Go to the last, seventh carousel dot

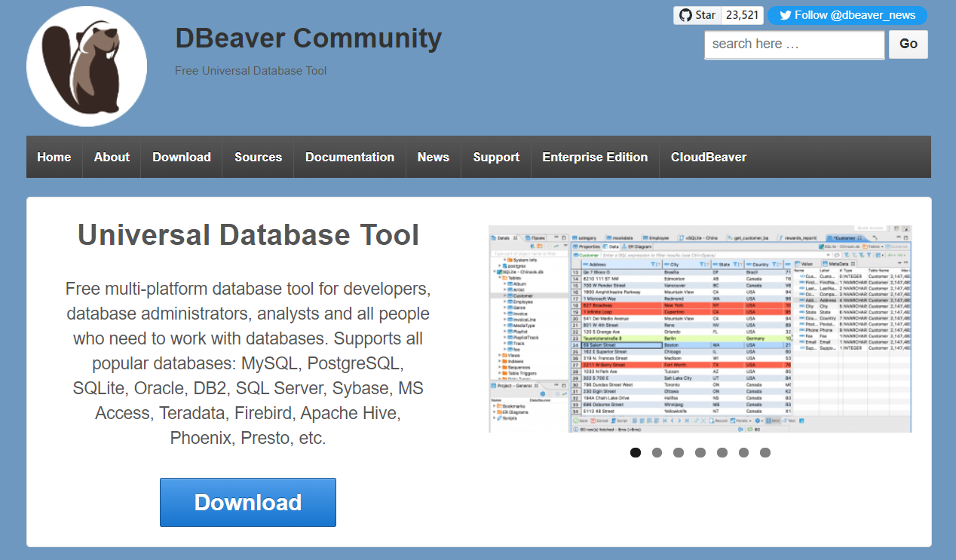[x=765, y=452]
